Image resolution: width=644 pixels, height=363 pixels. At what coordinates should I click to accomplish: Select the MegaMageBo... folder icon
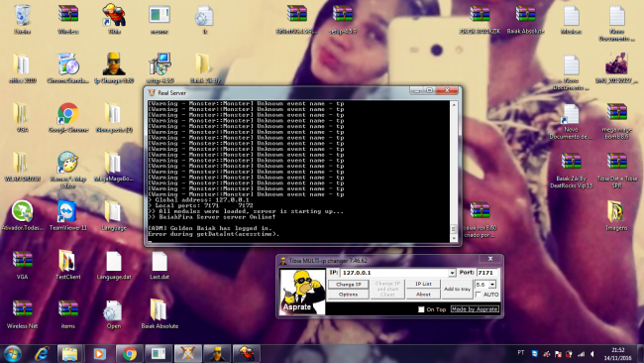click(x=114, y=167)
